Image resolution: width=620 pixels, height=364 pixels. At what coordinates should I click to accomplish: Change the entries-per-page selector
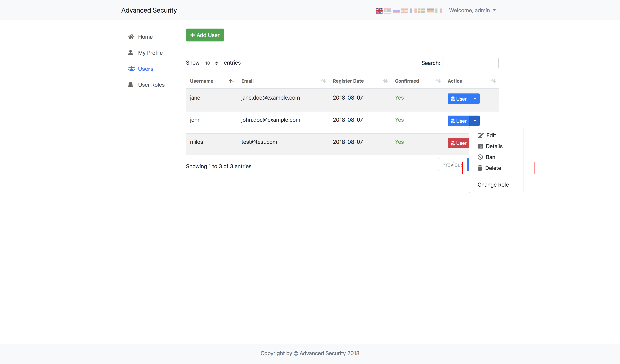[x=211, y=63]
